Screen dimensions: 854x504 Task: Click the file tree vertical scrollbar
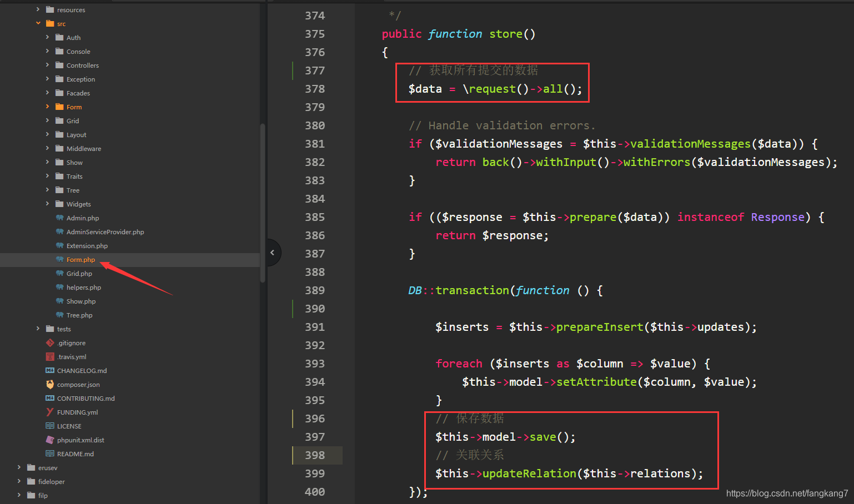[x=263, y=203]
